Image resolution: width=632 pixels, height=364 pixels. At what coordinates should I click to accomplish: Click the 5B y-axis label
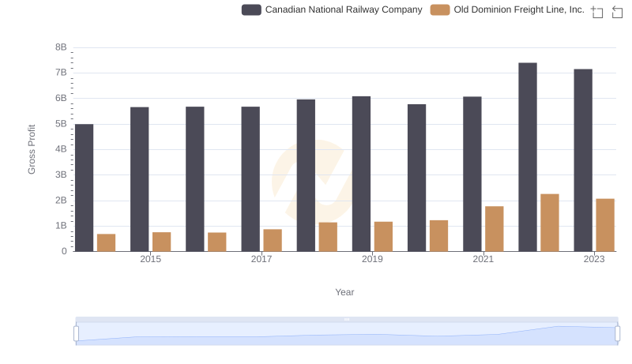tap(62, 124)
